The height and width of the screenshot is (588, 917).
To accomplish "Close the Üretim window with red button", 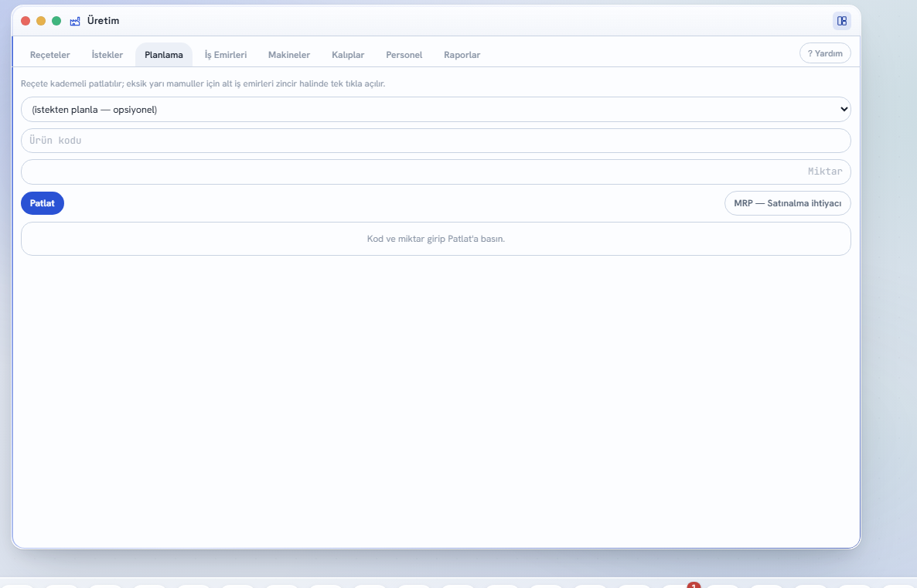I will (x=26, y=21).
